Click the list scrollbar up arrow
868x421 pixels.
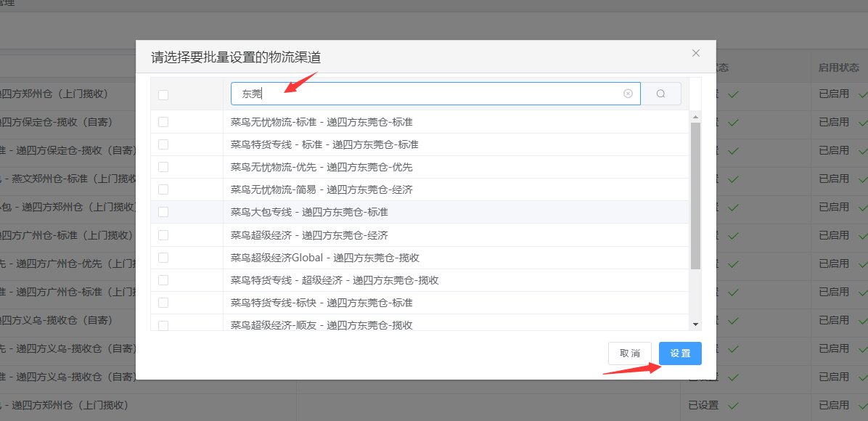(696, 116)
